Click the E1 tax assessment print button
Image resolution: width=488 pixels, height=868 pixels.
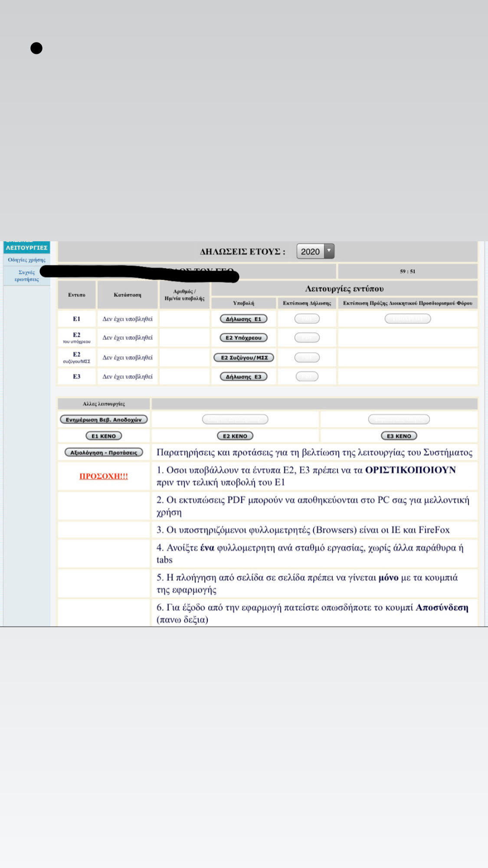tap(407, 319)
